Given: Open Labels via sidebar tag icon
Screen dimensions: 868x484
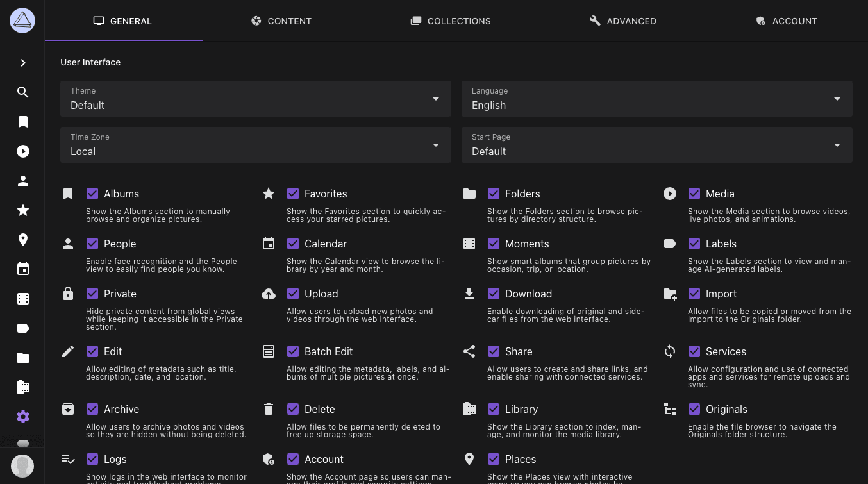Looking at the screenshot, I should click(23, 328).
